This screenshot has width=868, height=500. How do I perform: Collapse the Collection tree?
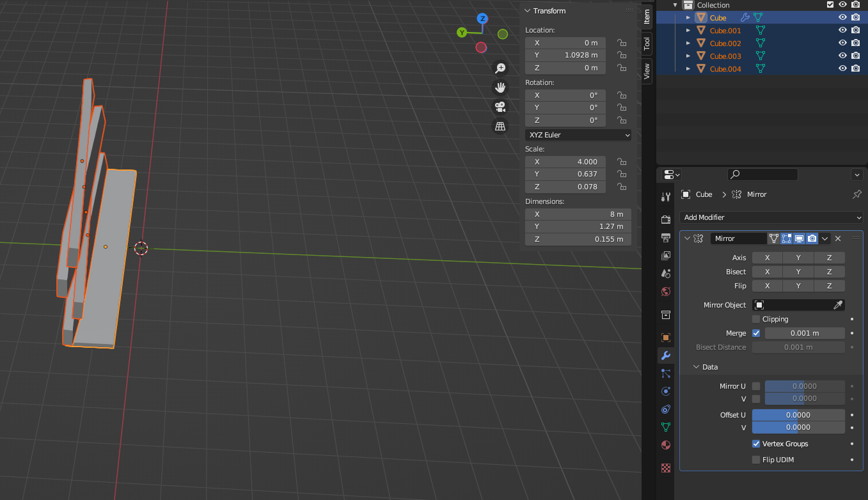pyautogui.click(x=675, y=5)
